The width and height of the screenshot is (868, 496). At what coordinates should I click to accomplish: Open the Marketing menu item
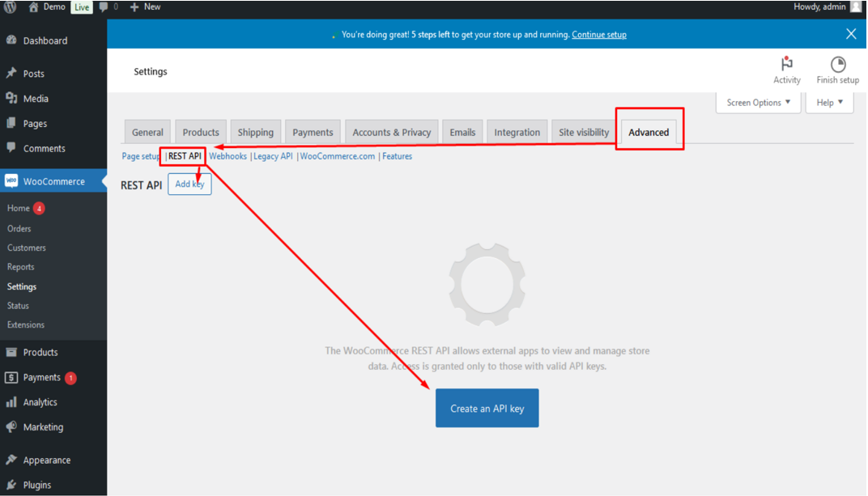43,427
